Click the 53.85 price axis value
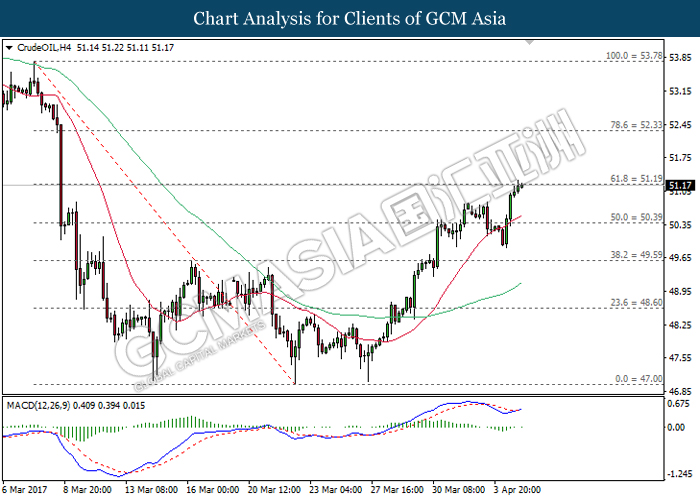Viewport: 700px width, 500px height. (x=680, y=58)
